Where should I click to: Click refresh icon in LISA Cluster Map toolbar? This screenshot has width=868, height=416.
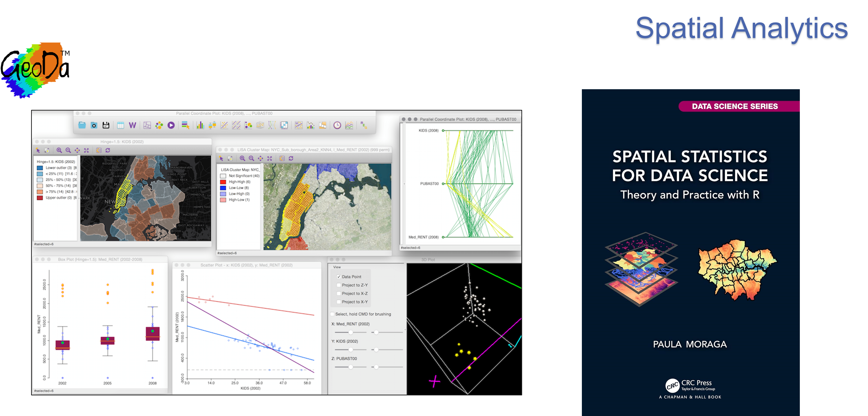click(291, 158)
